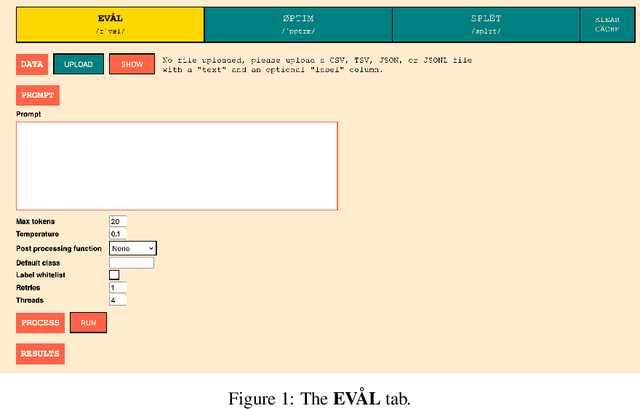This screenshot has height=409, width=640.
Task: Click the PROCESS section button
Action: [41, 323]
